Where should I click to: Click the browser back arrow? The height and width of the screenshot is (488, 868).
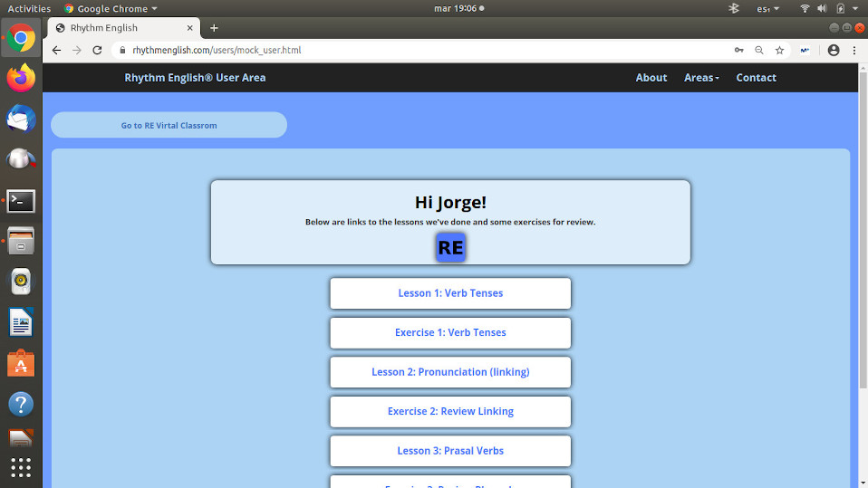pos(56,51)
